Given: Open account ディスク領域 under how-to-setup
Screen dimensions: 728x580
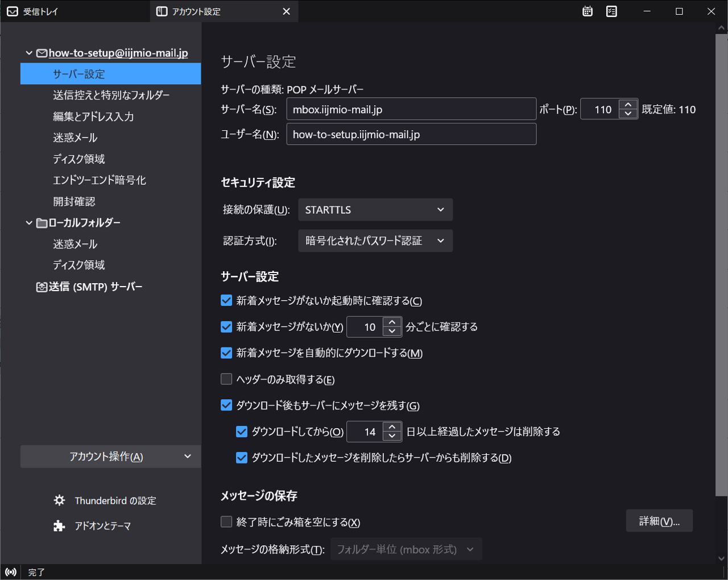Looking at the screenshot, I should (110, 159).
